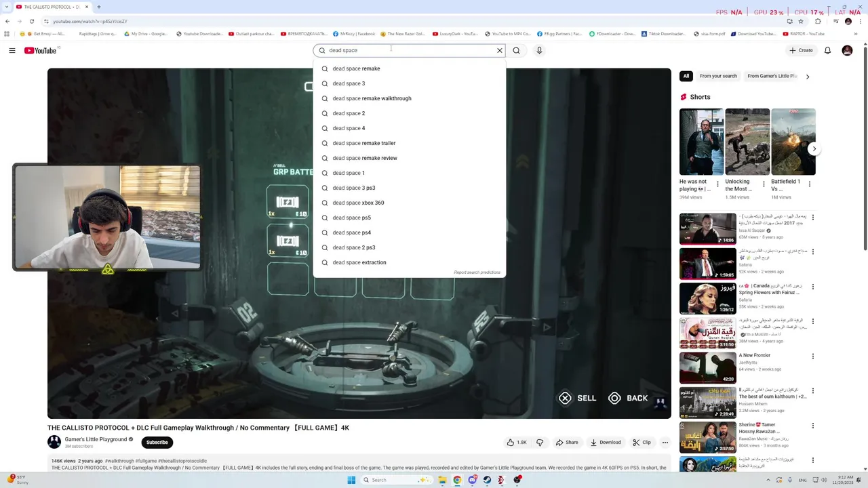
Task: Choose suggestion 'dead space remake'
Action: [410, 68]
